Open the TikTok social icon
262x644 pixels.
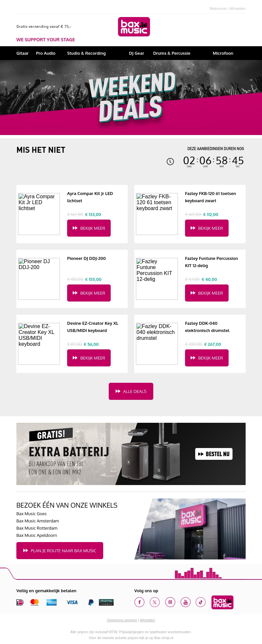click(200, 602)
